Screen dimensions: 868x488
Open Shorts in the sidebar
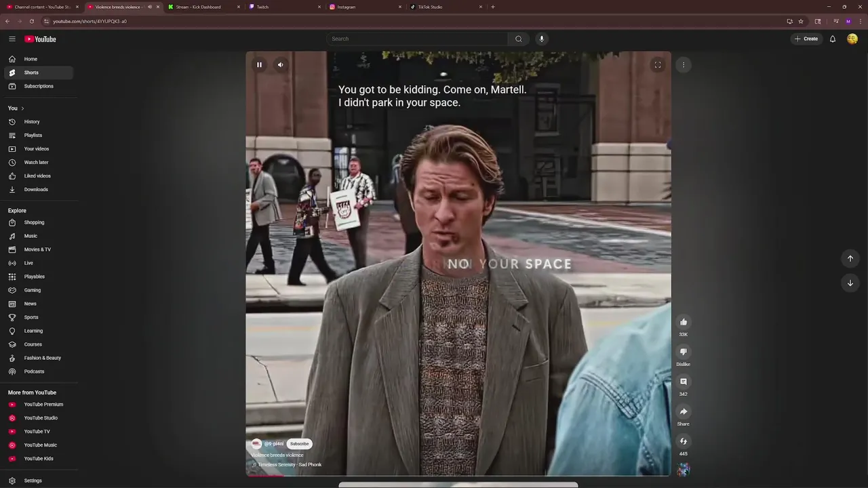click(x=39, y=73)
